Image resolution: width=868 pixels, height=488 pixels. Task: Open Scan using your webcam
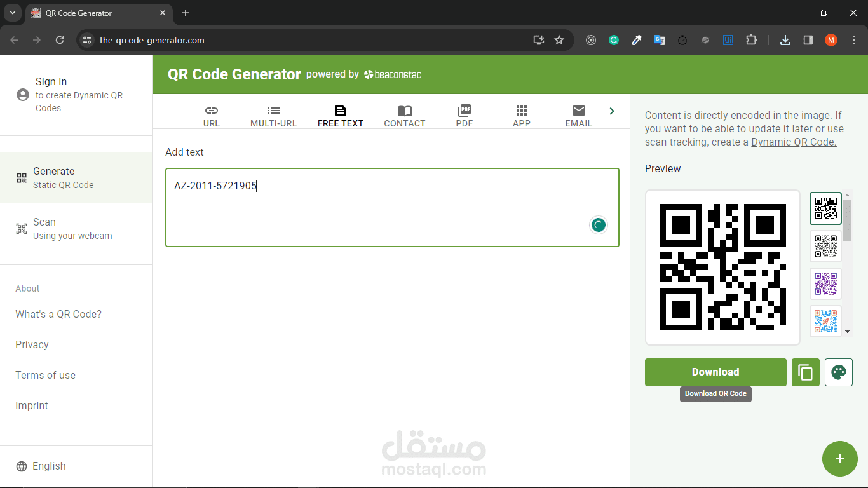click(76, 229)
